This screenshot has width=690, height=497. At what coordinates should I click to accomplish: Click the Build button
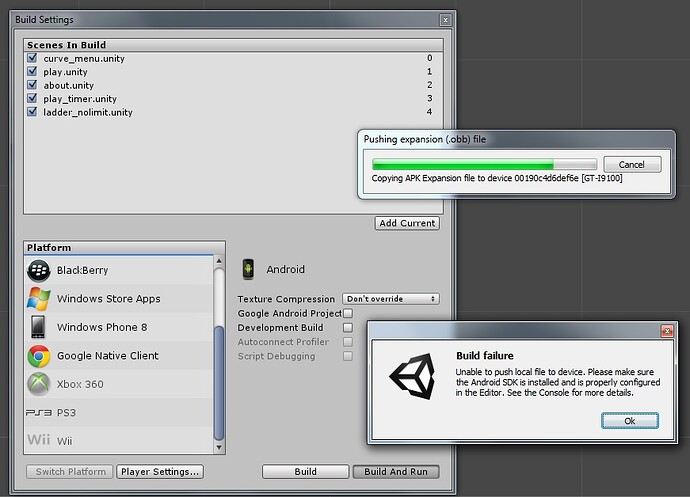[305, 471]
